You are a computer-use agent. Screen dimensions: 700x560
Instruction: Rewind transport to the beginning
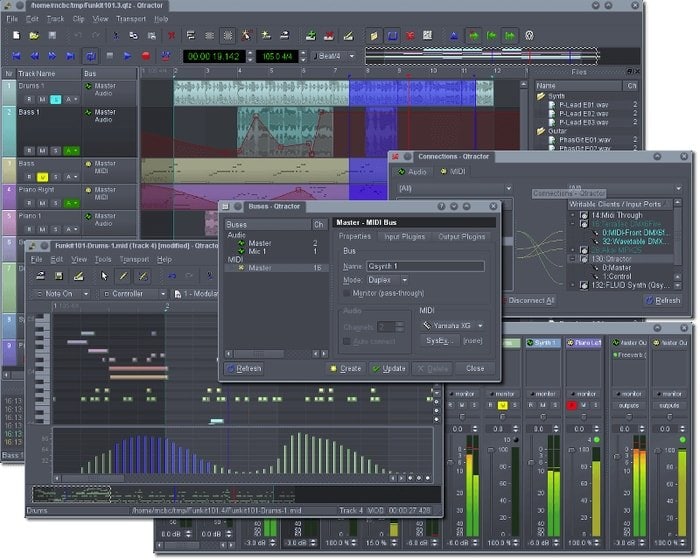(x=17, y=56)
